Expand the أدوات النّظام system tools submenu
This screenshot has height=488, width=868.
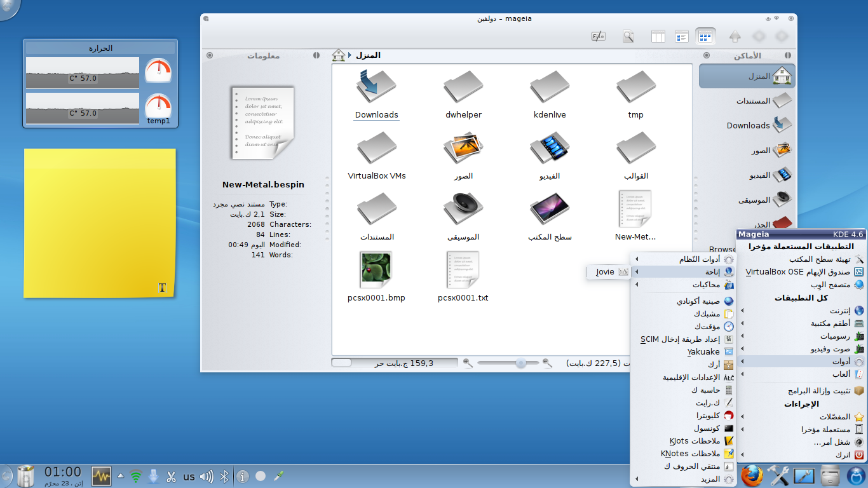click(x=684, y=259)
